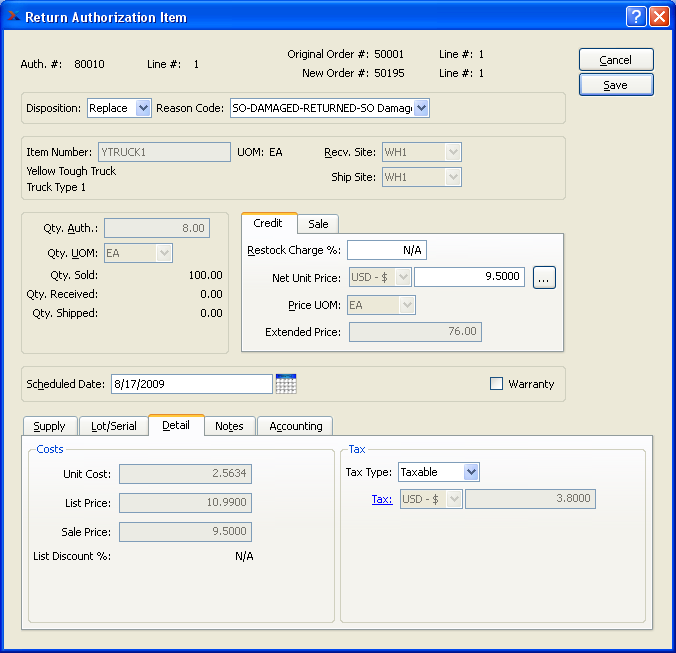676x653 pixels.
Task: Open the Supply tab
Action: coord(49,426)
